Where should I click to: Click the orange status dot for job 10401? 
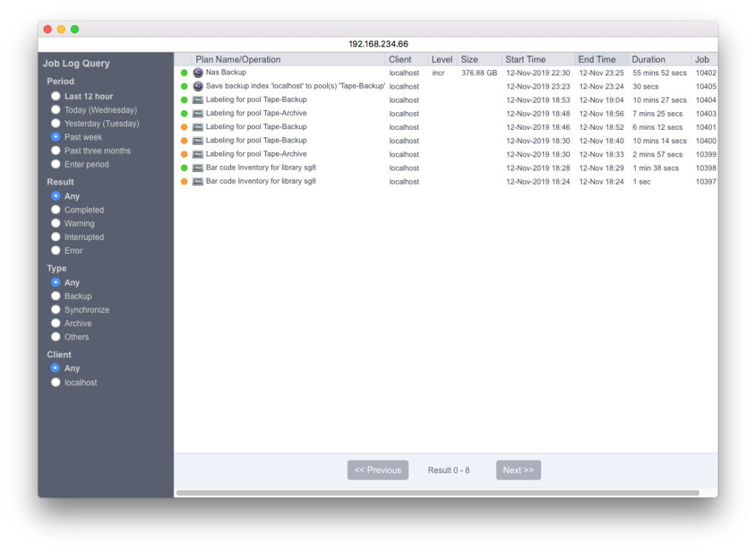click(185, 128)
